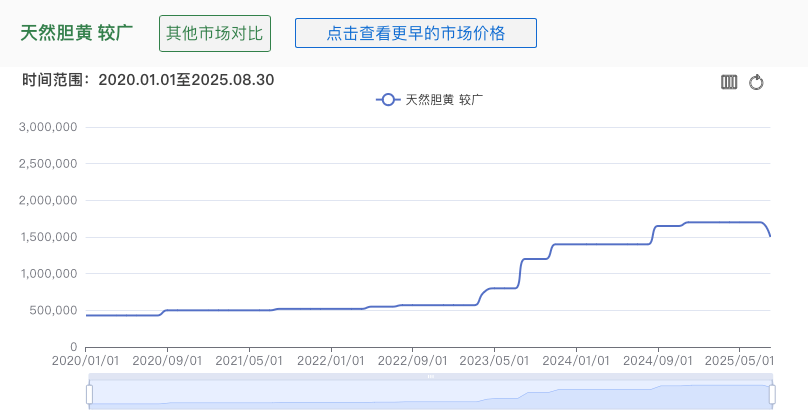Grab the left zoom slider handle
This screenshot has height=417, width=808.
pos(89,394)
